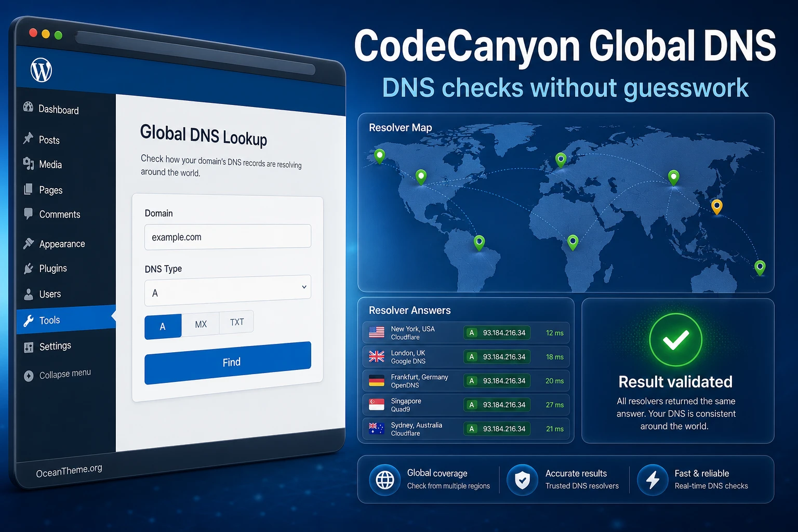The width and height of the screenshot is (798, 532).
Task: Click the Settings sidebar icon
Action: point(29,348)
